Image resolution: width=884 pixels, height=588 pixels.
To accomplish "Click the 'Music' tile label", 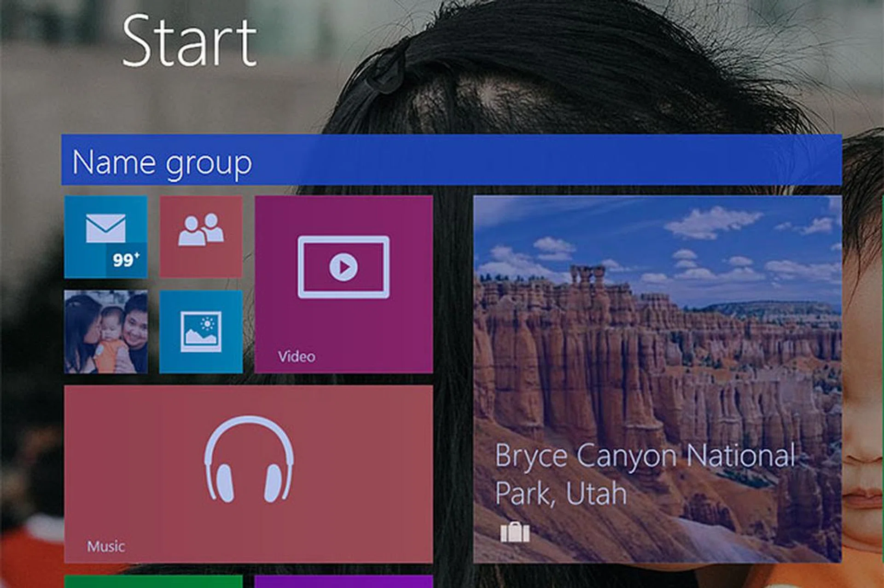I will point(106,547).
